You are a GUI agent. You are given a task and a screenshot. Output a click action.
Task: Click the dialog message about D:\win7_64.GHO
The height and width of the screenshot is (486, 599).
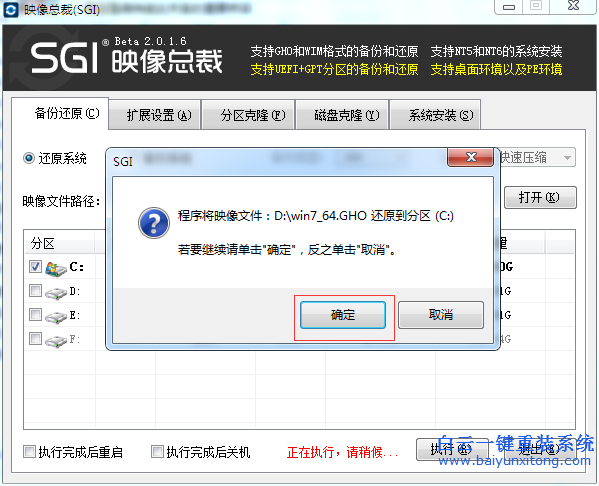tap(316, 216)
